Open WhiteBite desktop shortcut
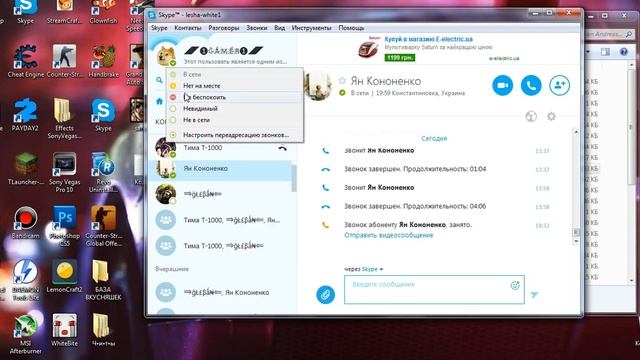This screenshot has height=360, width=640. pyautogui.click(x=64, y=330)
